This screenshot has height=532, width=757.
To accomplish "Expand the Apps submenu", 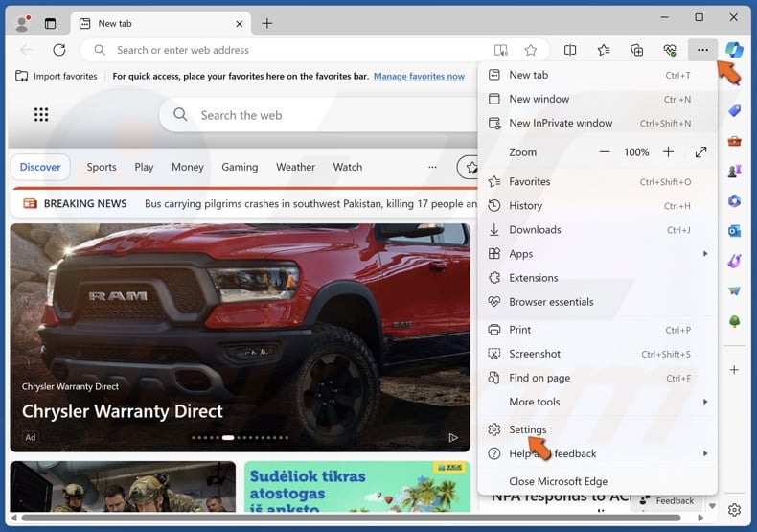I will tap(705, 254).
